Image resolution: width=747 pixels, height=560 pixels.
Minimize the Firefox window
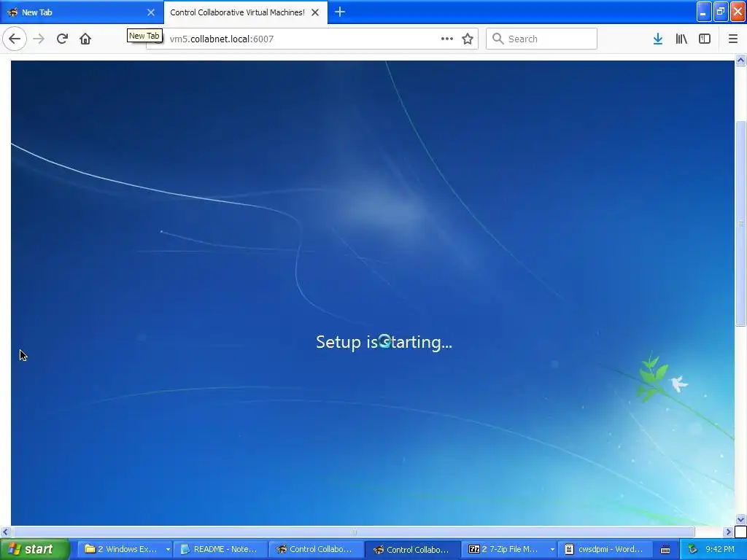click(704, 12)
